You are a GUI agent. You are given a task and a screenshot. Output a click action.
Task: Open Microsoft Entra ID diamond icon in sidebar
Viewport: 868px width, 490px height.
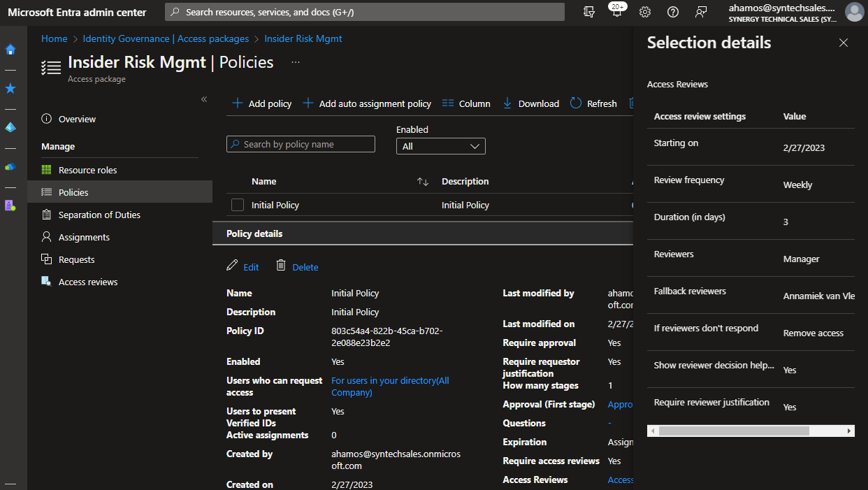[x=10, y=127]
